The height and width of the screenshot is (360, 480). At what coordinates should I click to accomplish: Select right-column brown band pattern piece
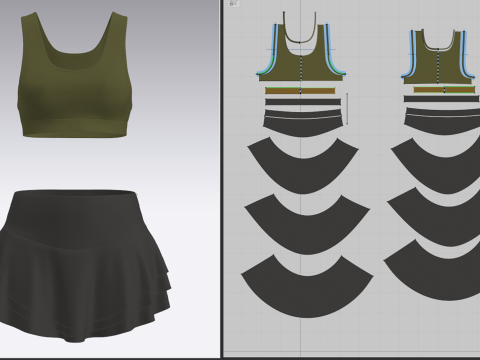pyautogui.click(x=444, y=89)
